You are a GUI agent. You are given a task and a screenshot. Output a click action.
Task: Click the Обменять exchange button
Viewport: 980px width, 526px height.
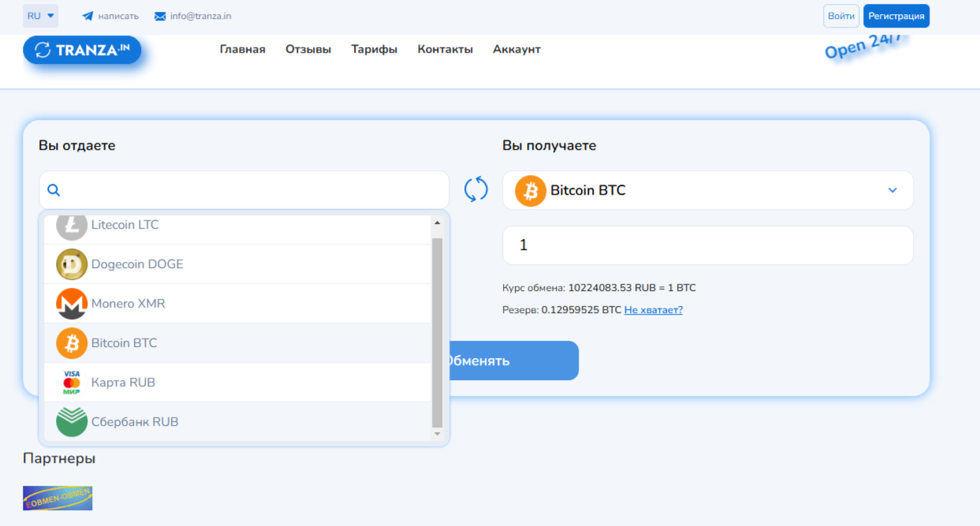513,360
